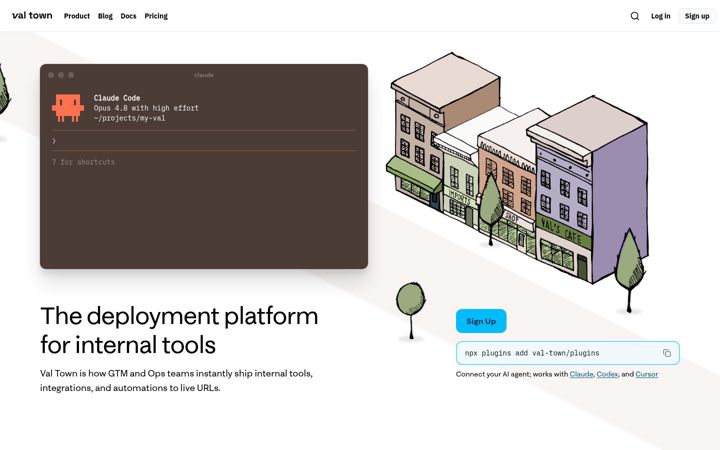Viewport: 720px width, 450px height.
Task: Open the Product menu
Action: tap(77, 16)
